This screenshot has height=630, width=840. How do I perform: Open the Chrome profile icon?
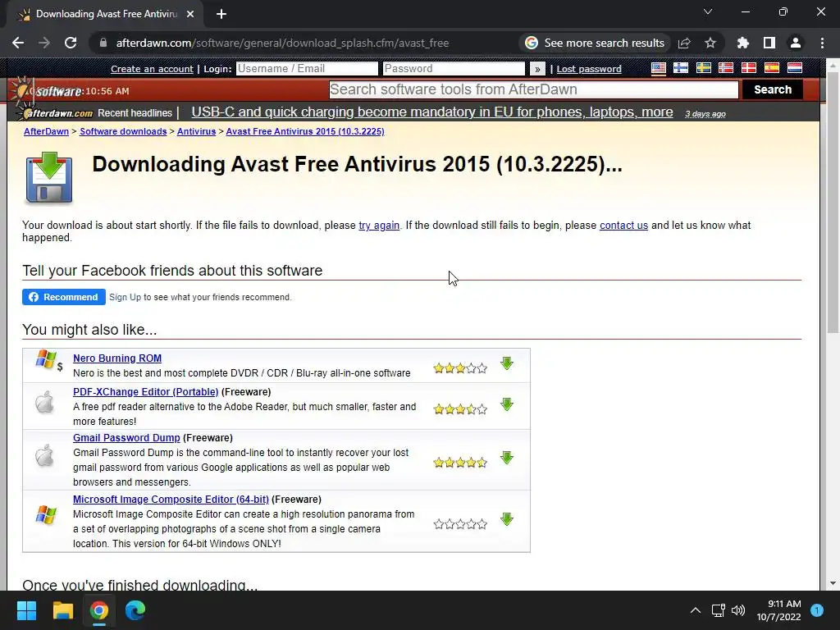click(796, 43)
